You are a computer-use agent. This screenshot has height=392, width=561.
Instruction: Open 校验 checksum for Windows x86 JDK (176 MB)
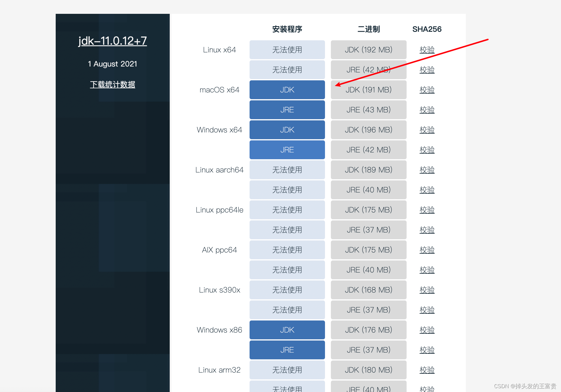[x=427, y=330]
